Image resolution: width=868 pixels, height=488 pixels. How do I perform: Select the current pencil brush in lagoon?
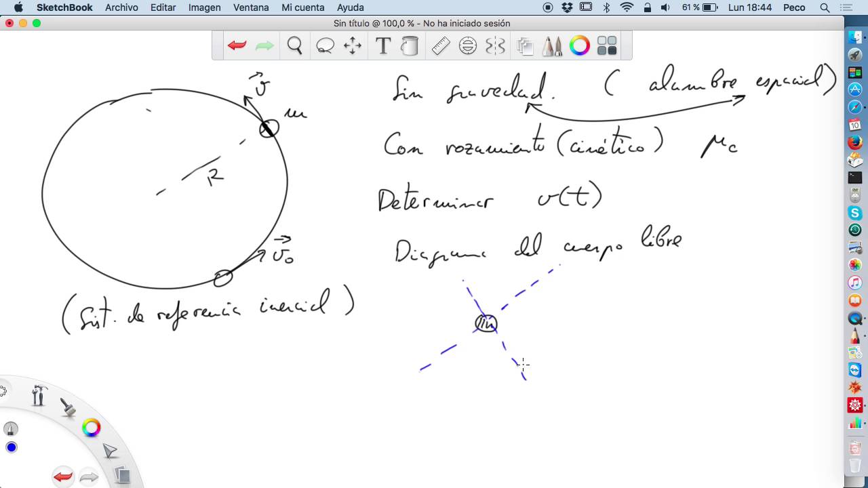(x=11, y=429)
